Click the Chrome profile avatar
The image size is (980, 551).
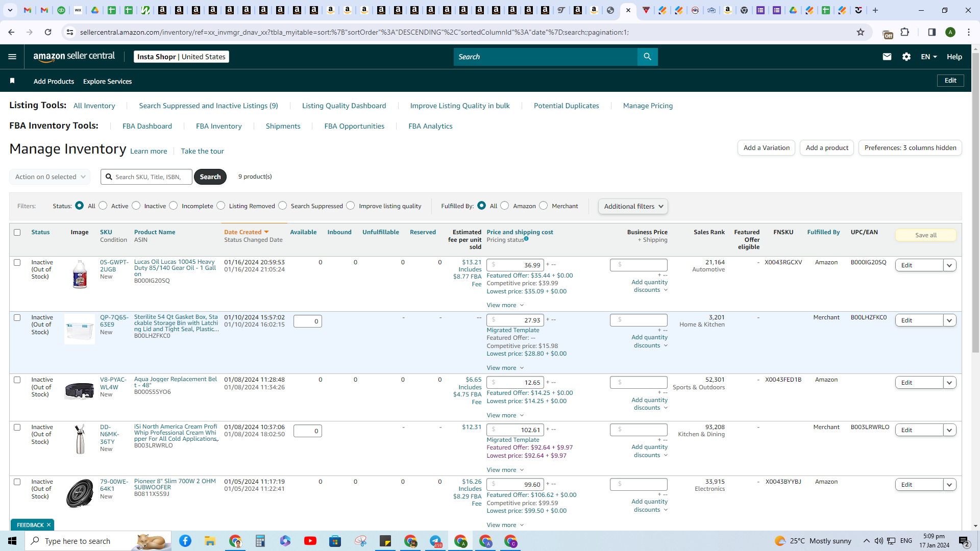(x=950, y=32)
